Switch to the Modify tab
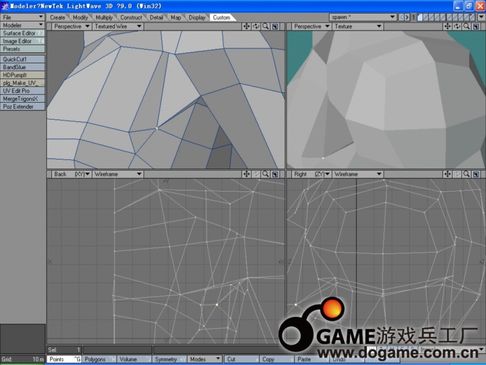 (x=80, y=17)
